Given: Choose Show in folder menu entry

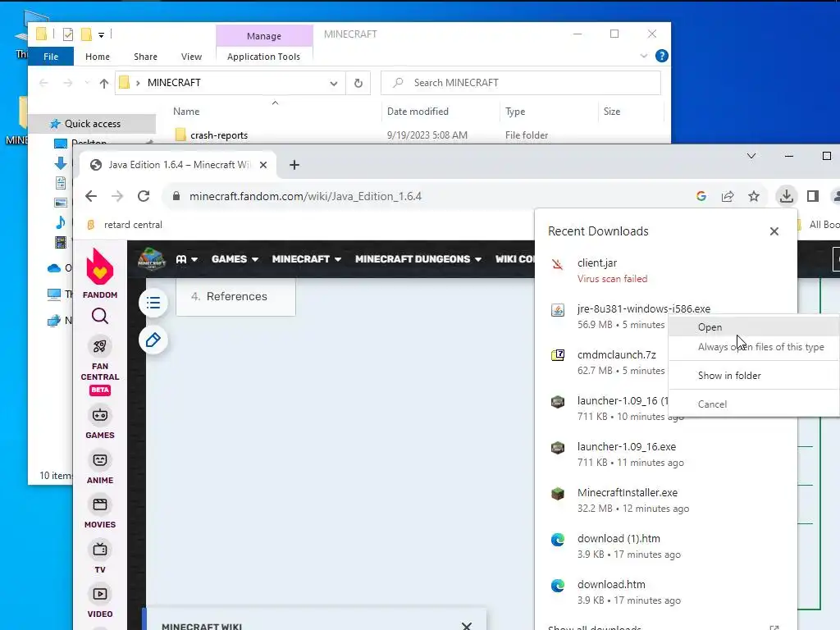Looking at the screenshot, I should [x=754, y=376].
